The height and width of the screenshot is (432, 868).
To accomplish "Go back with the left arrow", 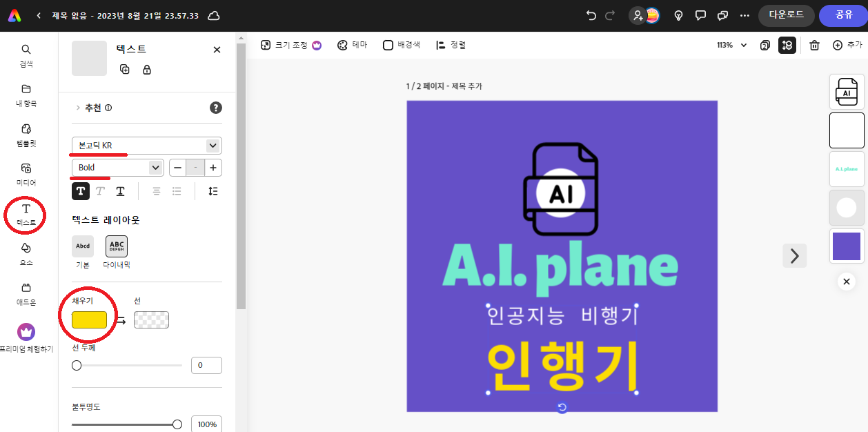I will tap(39, 15).
